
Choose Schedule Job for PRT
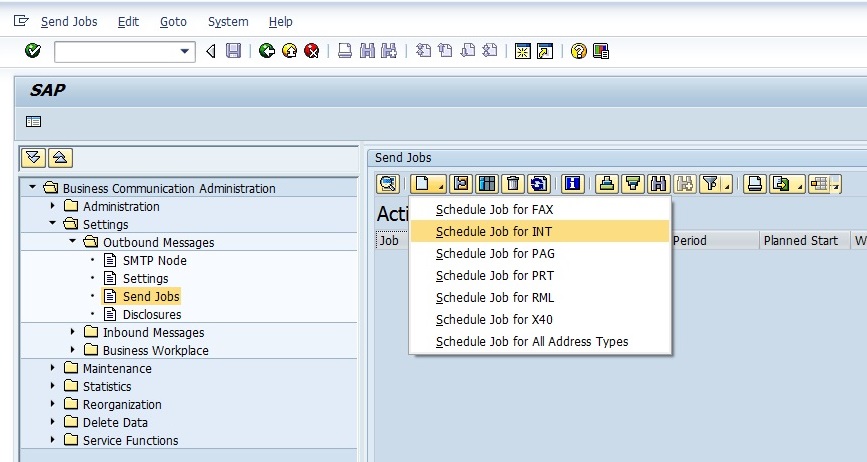click(x=540, y=276)
